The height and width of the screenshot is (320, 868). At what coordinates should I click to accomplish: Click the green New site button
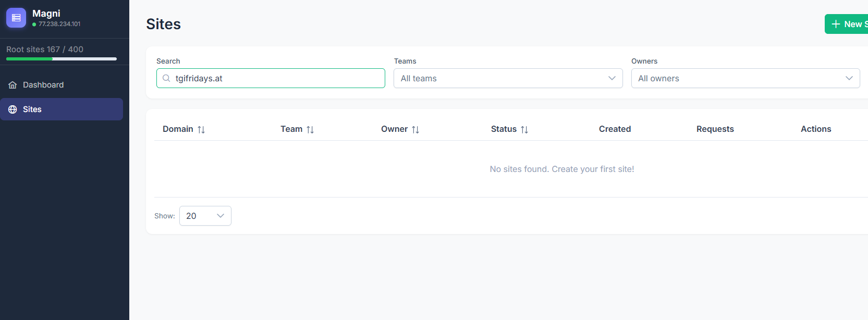pyautogui.click(x=847, y=24)
